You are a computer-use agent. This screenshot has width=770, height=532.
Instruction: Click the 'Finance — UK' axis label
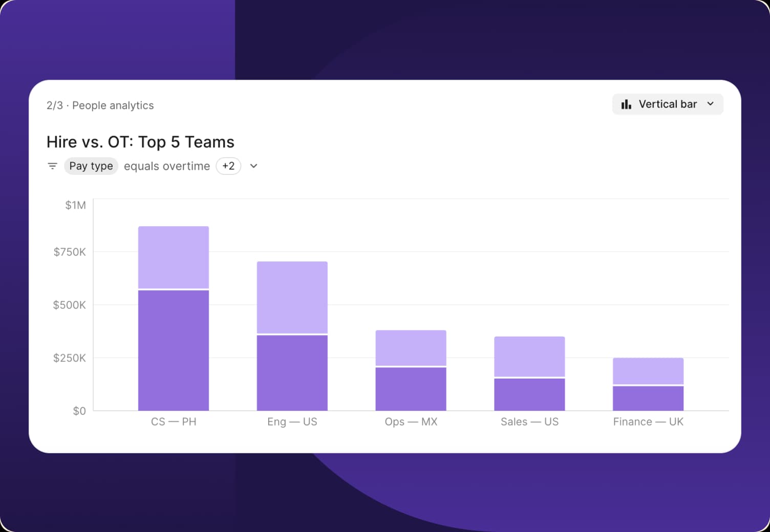click(x=648, y=422)
